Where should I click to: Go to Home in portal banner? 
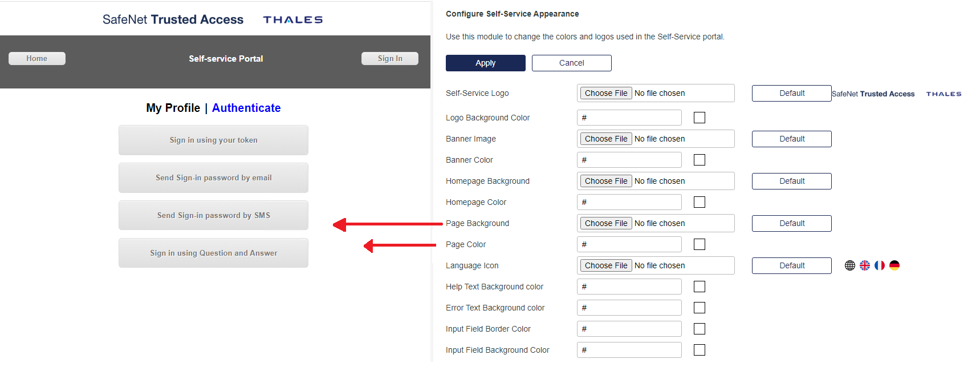click(x=37, y=58)
